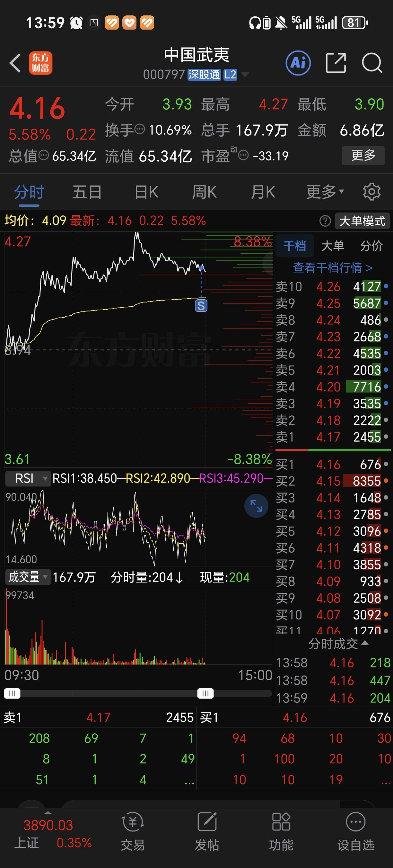Viewport: 393px width, 868px height.
Task: Switch to the 周K tab
Action: pyautogui.click(x=204, y=192)
